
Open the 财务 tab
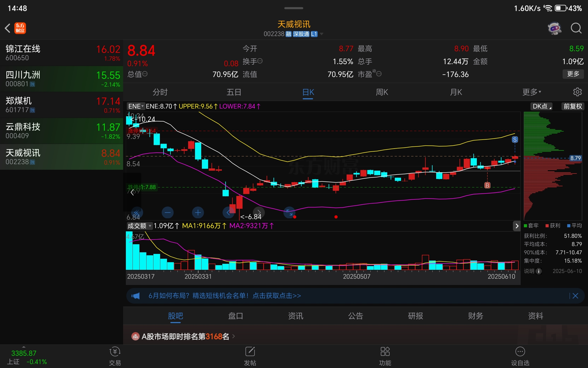click(475, 316)
